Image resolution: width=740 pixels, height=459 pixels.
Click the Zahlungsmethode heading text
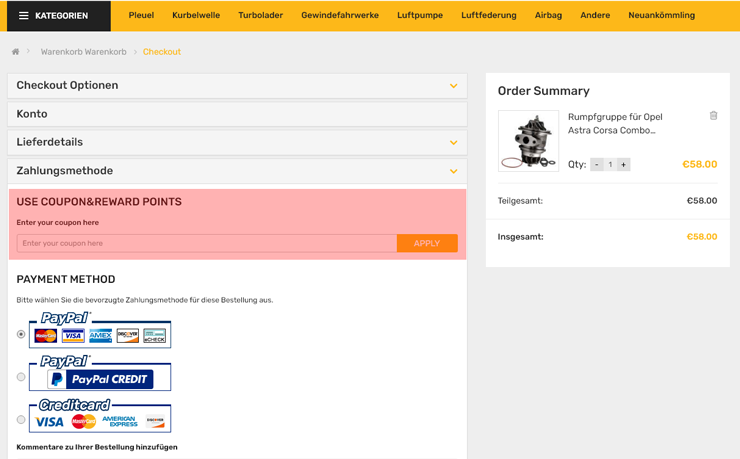point(65,171)
